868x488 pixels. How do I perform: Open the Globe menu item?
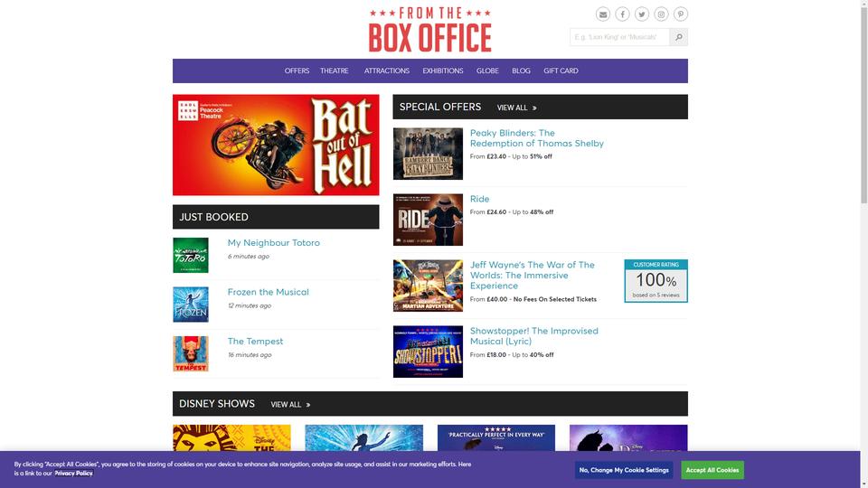pyautogui.click(x=487, y=70)
